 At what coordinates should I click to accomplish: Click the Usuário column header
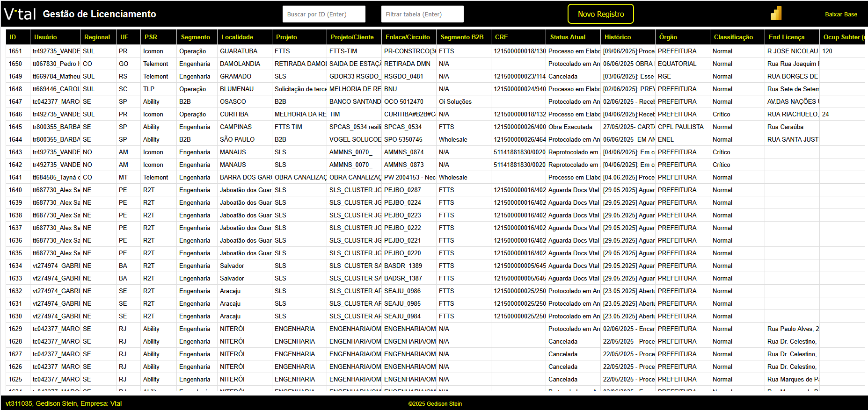point(45,37)
